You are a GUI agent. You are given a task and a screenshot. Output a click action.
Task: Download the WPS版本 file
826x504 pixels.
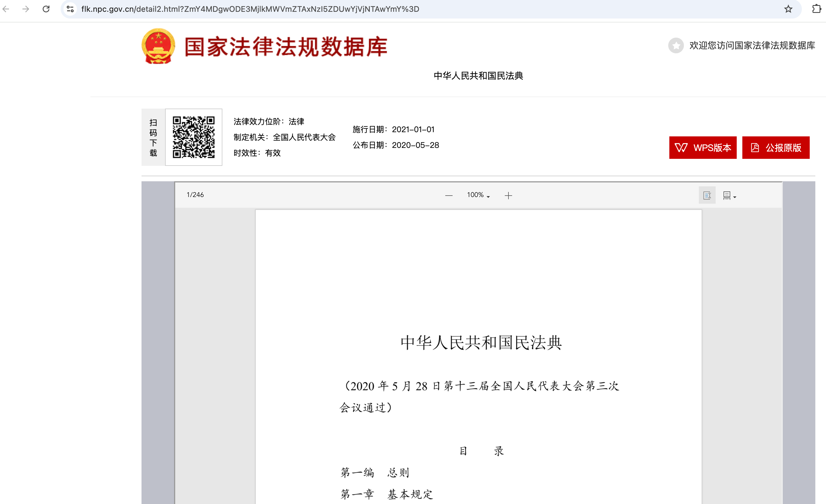coord(703,147)
